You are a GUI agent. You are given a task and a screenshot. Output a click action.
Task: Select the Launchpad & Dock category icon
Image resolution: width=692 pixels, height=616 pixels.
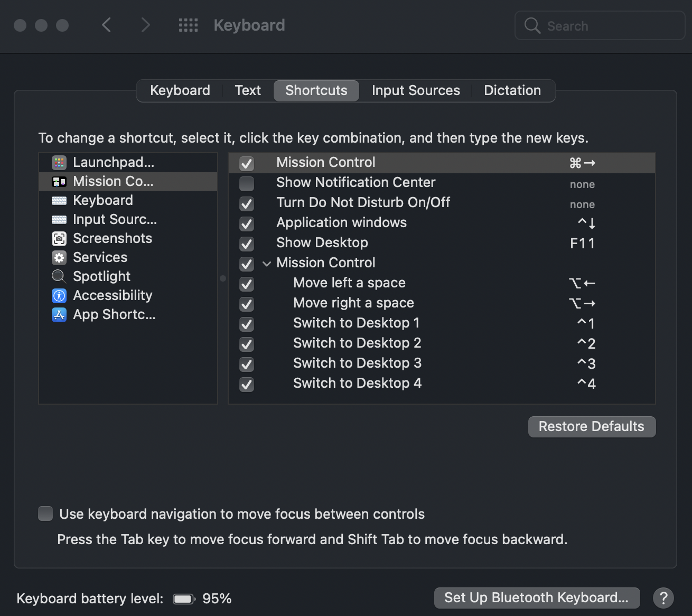pos(59,162)
